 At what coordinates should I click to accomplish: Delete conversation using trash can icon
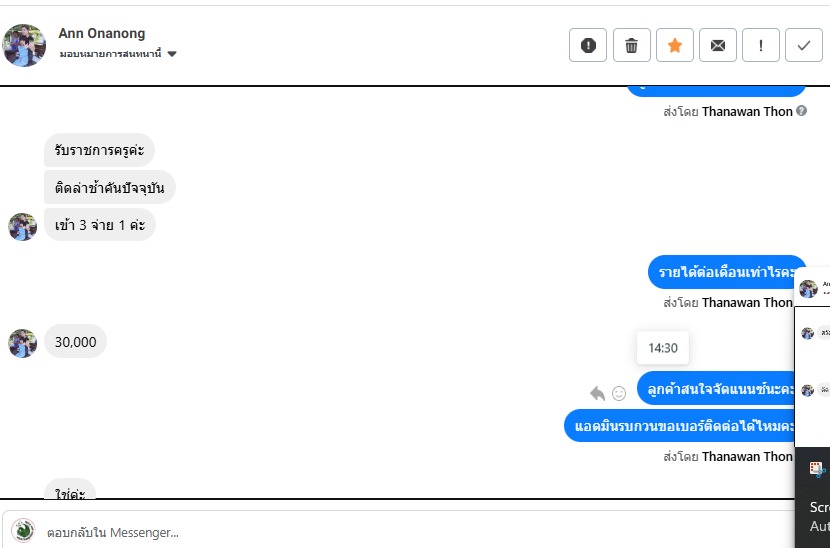click(x=631, y=46)
